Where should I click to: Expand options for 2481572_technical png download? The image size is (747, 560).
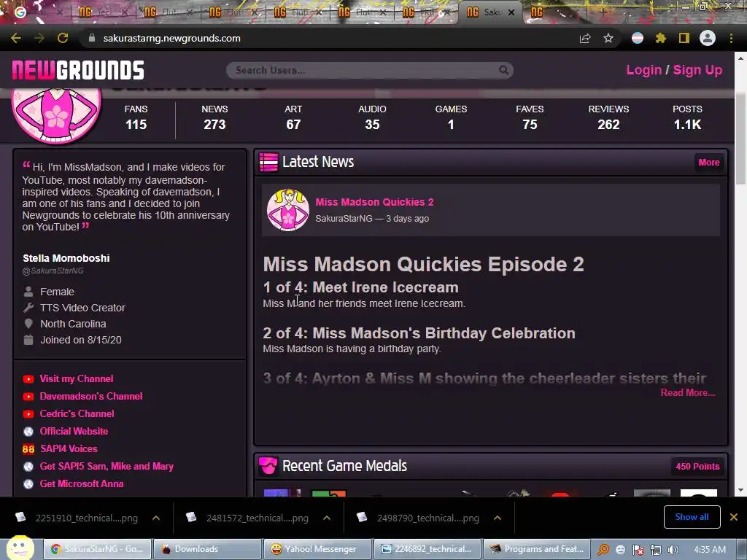pos(326,518)
